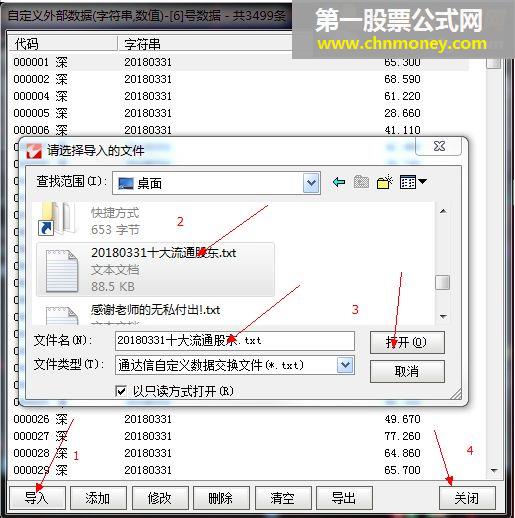515x518 pixels.
Task: Select the row 000006 深
Action: [x=239, y=130]
